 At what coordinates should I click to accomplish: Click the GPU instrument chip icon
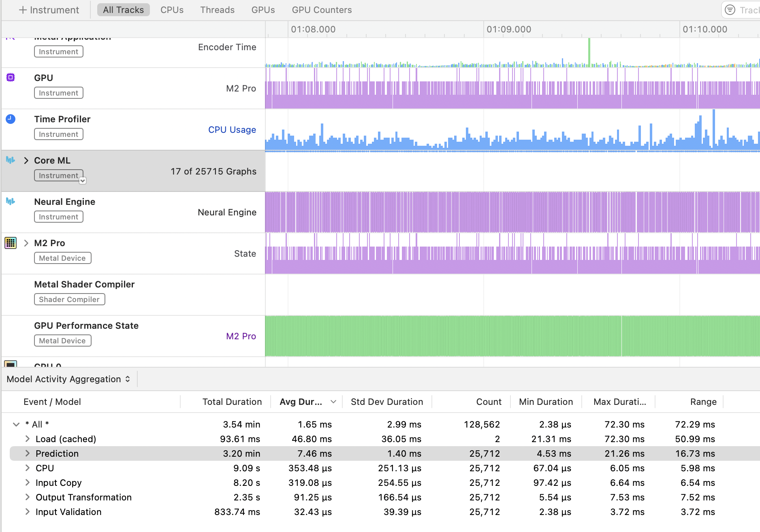pyautogui.click(x=11, y=77)
